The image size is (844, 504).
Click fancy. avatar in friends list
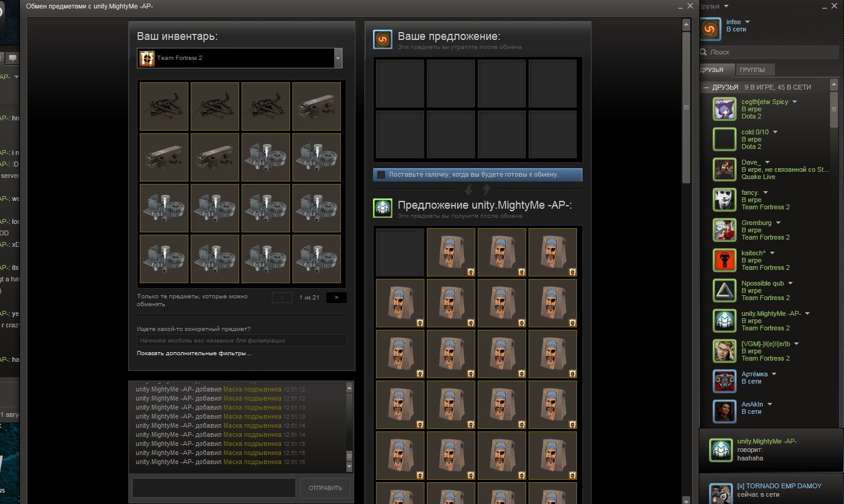(x=724, y=200)
